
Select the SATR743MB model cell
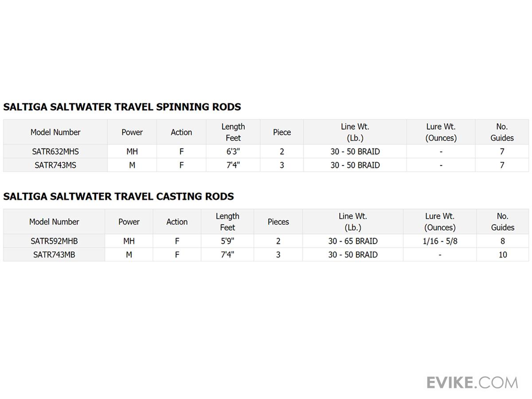(54, 255)
